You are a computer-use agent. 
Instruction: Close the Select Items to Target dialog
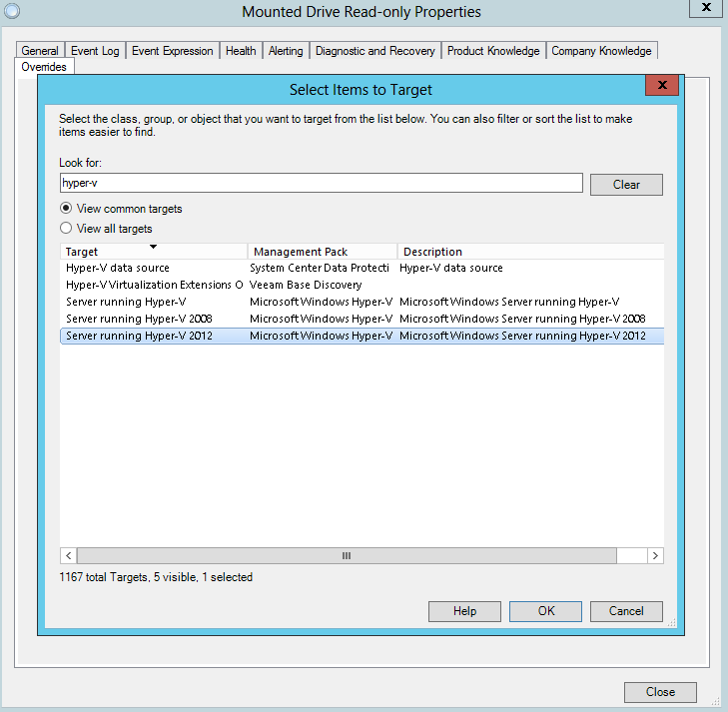point(661,87)
